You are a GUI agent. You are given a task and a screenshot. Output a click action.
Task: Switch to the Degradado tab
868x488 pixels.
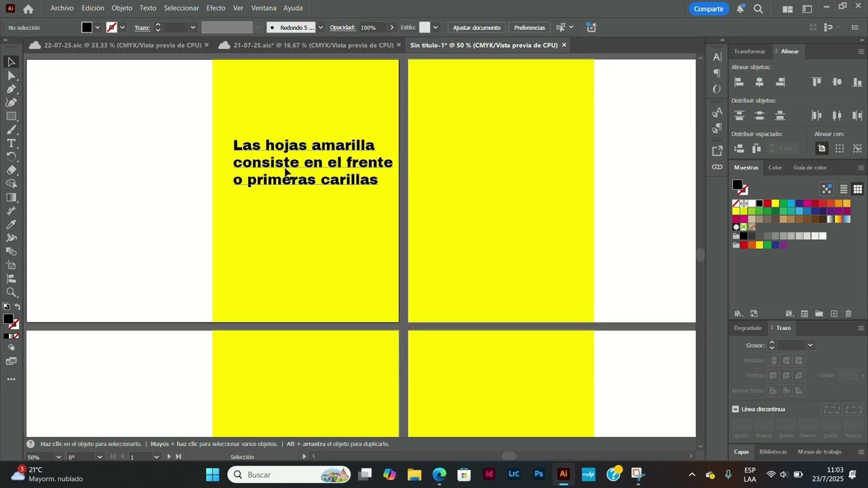click(x=748, y=328)
